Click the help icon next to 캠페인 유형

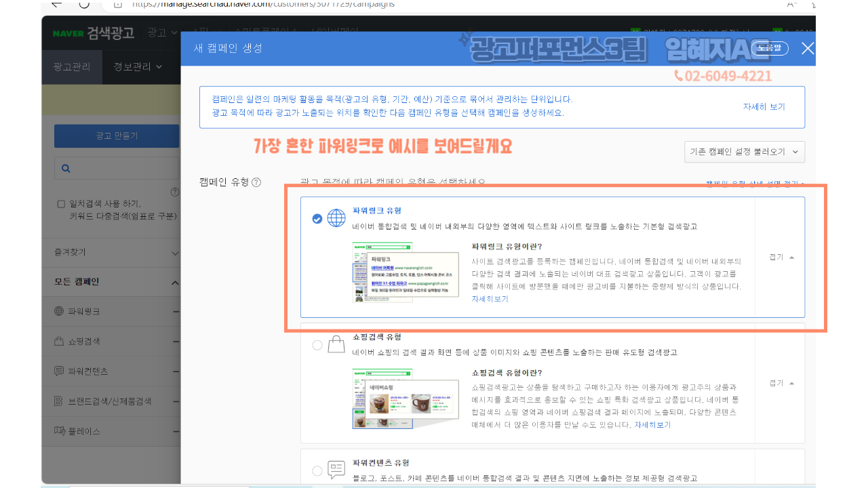click(x=256, y=182)
